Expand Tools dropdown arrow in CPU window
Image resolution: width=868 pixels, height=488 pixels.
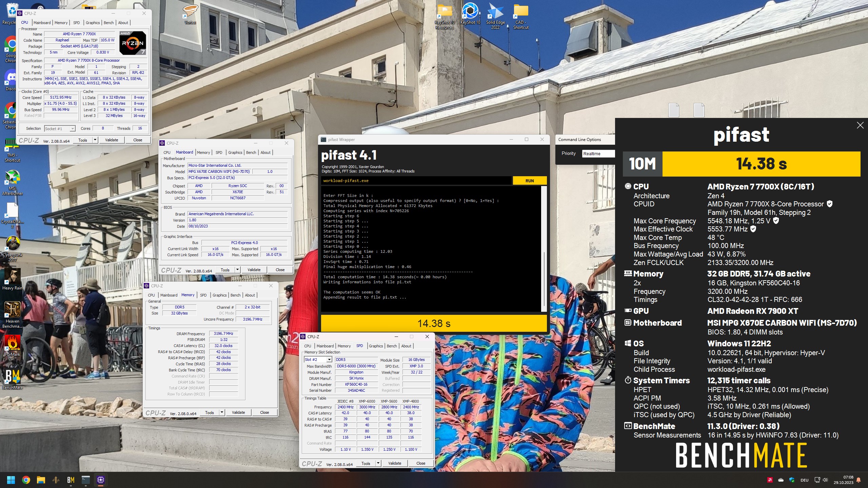point(95,140)
